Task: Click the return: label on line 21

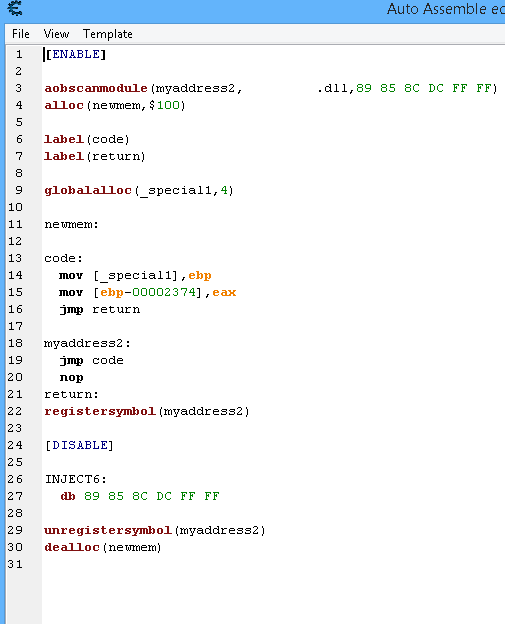Action: (71, 394)
